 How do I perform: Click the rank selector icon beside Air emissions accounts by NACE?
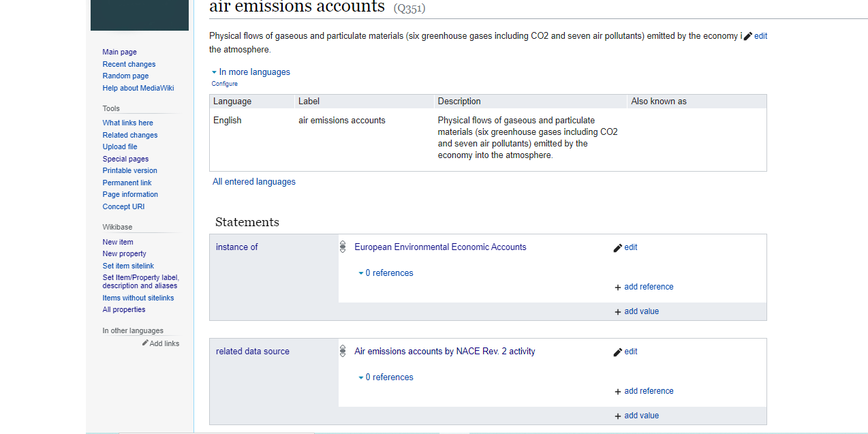coord(343,352)
